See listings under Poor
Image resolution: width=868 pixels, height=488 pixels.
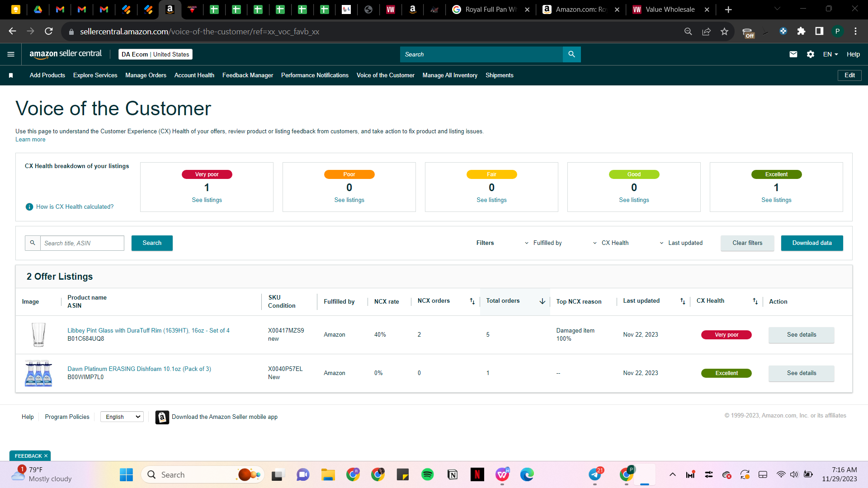pyautogui.click(x=349, y=200)
